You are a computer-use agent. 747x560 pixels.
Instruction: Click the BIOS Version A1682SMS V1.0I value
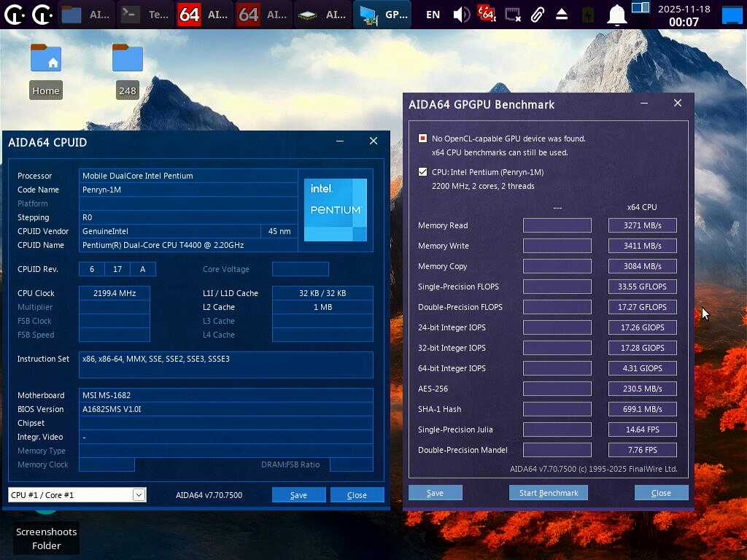[226, 409]
